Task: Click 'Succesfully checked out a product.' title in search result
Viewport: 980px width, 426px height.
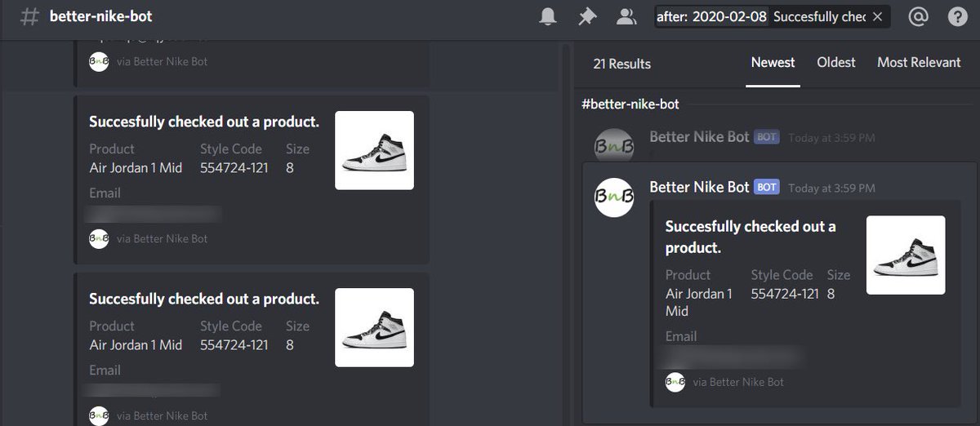Action: 751,237
